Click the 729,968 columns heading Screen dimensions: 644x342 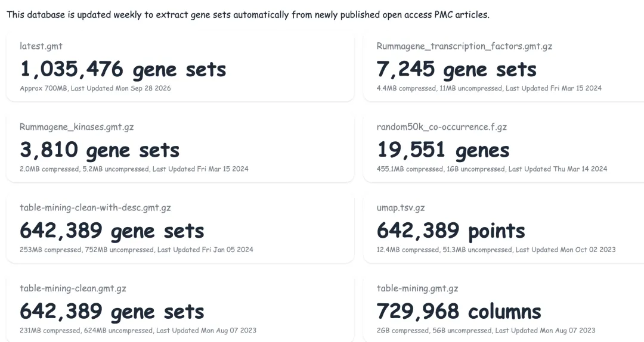tap(459, 312)
